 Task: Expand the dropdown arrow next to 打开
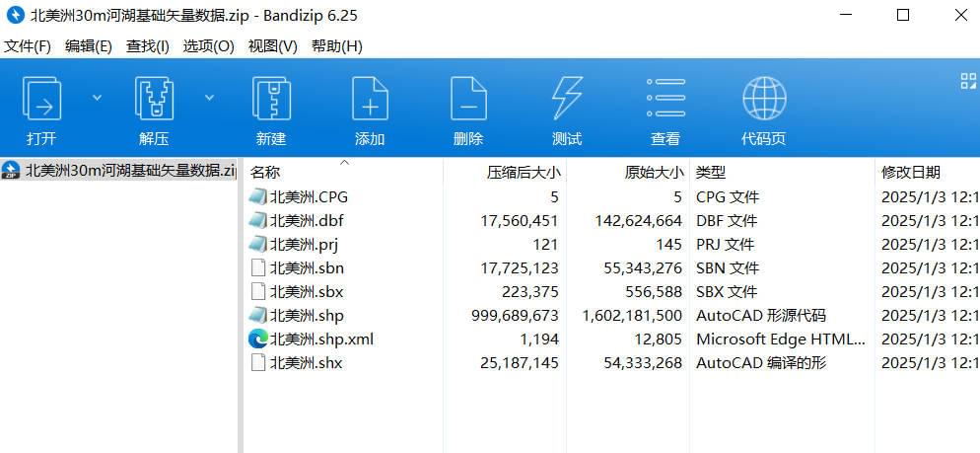[97, 98]
